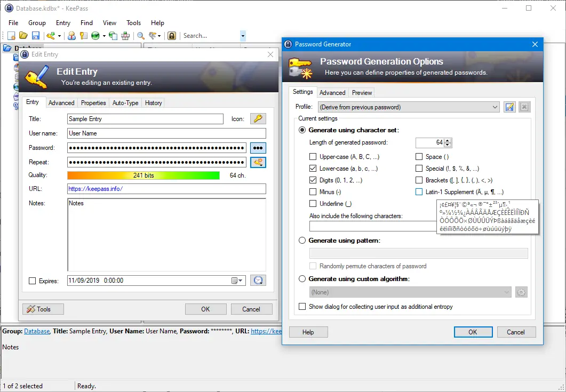The image size is (566, 392).
Task: Click the expiry presets clock icon button
Action: click(258, 281)
